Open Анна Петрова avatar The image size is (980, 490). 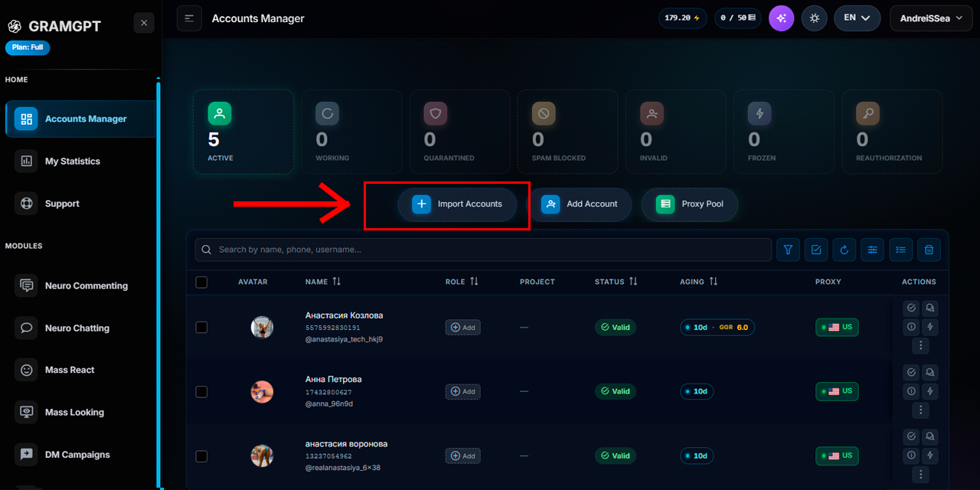point(262,391)
